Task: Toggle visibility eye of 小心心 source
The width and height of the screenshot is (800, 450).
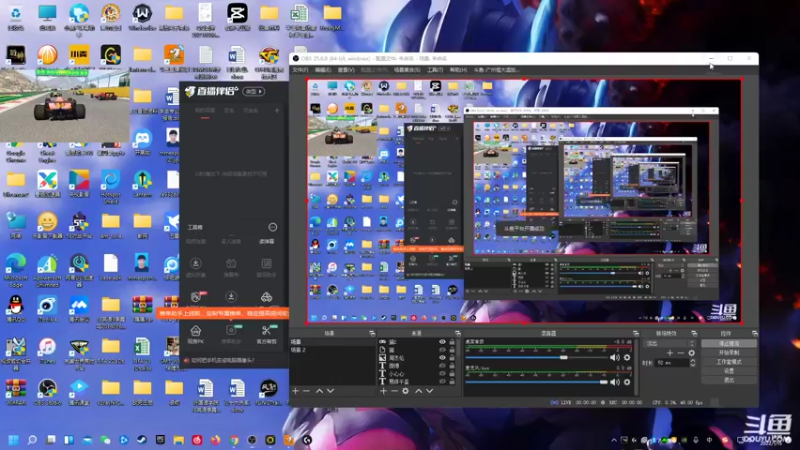Action: click(x=442, y=373)
